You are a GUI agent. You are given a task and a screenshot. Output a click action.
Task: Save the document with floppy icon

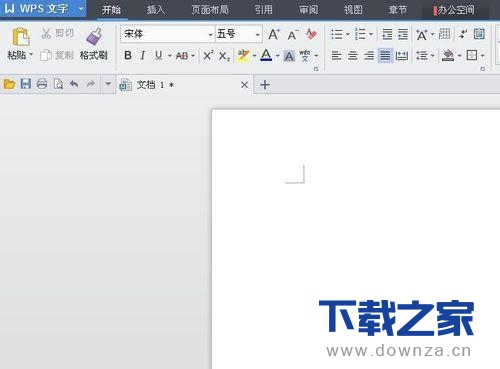(x=26, y=84)
